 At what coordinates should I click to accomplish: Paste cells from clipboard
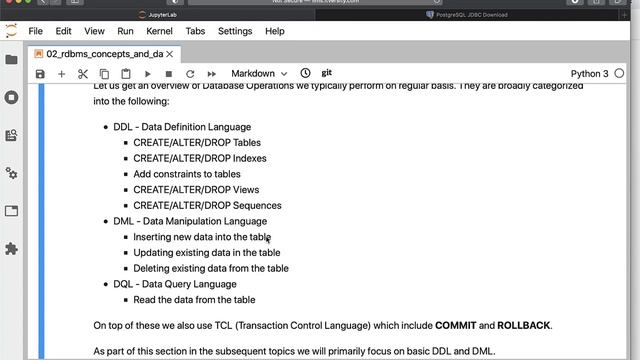(126, 74)
